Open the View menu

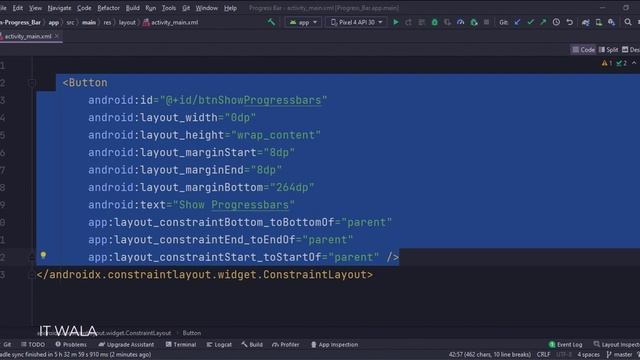[x=35, y=8]
